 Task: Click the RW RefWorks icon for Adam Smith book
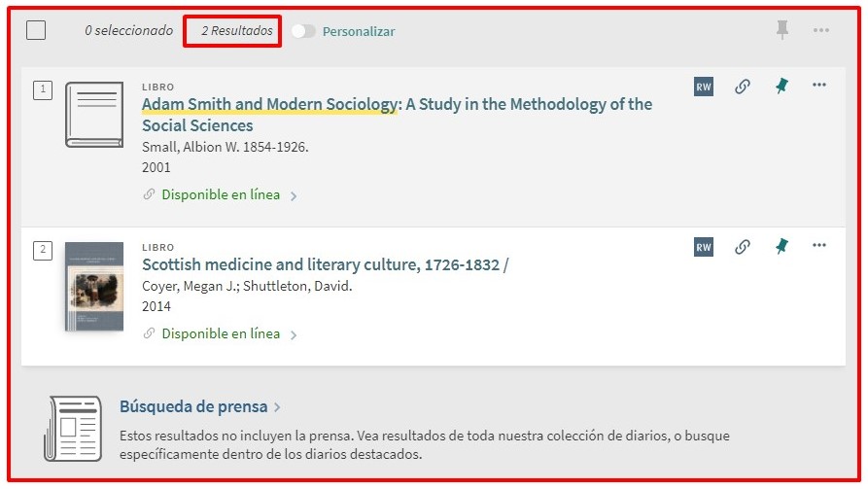pos(704,87)
